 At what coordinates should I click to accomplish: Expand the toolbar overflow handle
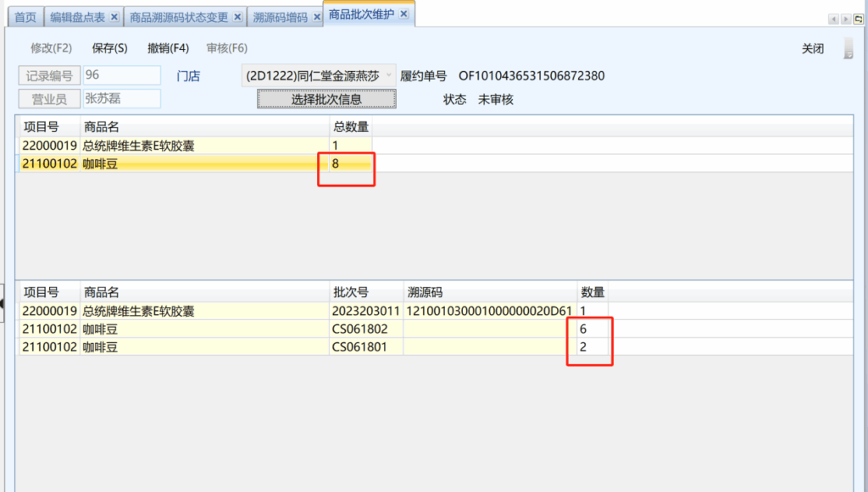pyautogui.click(x=848, y=49)
